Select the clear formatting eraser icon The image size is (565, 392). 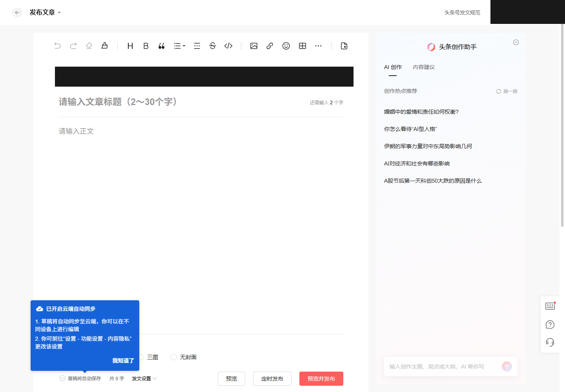click(x=89, y=46)
